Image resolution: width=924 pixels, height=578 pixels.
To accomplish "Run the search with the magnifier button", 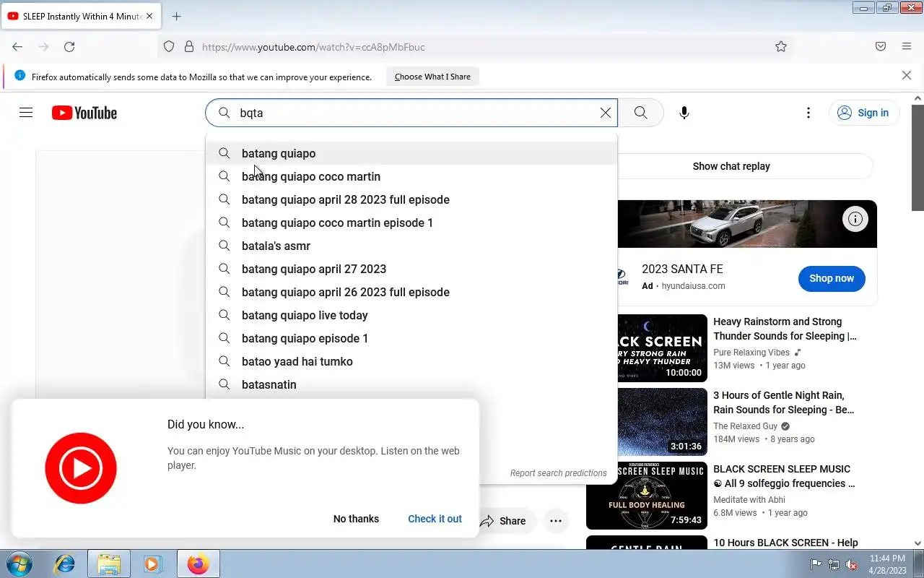I will [640, 113].
